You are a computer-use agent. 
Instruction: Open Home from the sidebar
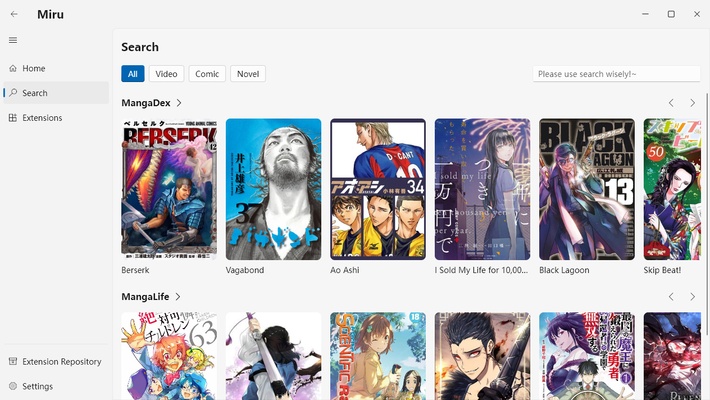tap(34, 68)
